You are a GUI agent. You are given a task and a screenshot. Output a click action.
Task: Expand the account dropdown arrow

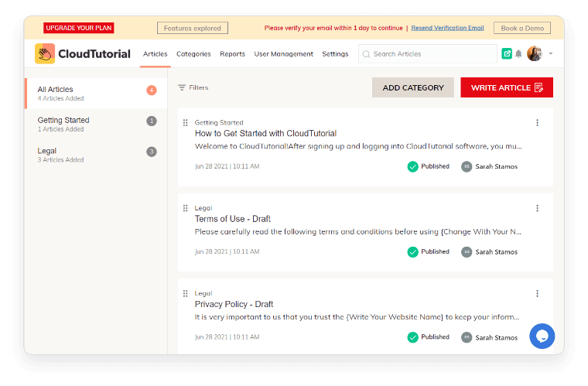click(551, 53)
